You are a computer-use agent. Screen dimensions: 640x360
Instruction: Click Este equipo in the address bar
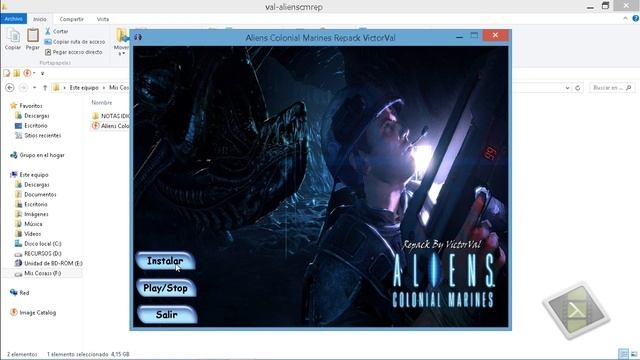[84, 88]
